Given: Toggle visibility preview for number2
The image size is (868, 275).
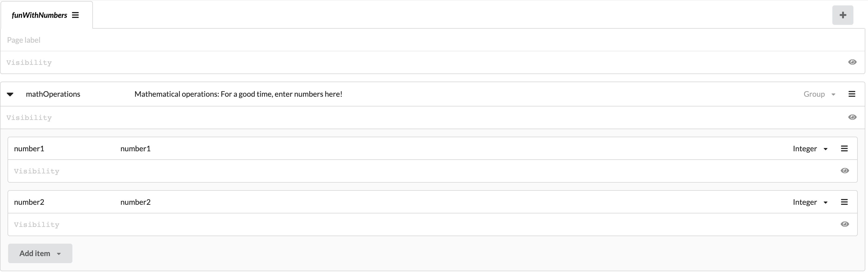Looking at the screenshot, I should 845,224.
